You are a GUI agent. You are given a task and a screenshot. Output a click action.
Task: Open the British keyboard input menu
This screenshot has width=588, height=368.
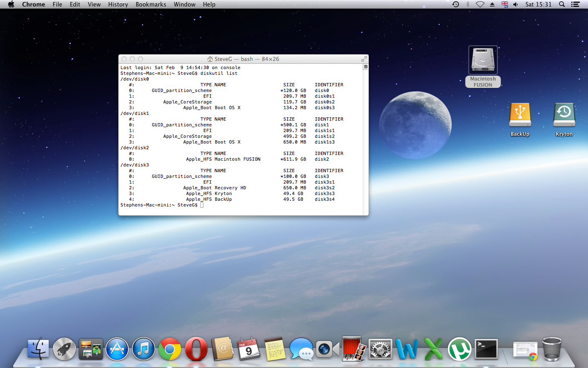[505, 4]
